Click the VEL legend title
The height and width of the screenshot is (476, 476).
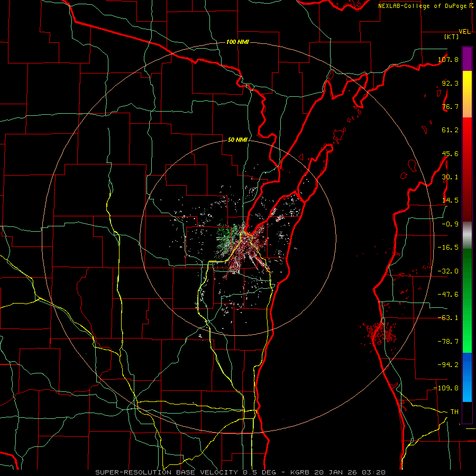pos(465,32)
